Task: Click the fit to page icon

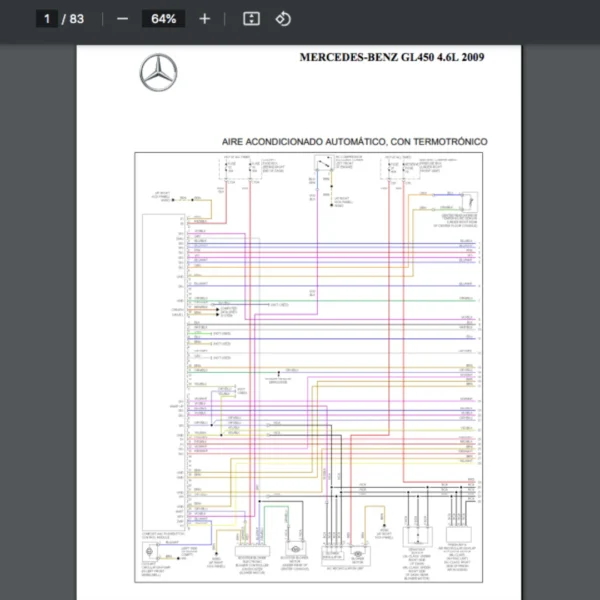Action: pos(252,19)
